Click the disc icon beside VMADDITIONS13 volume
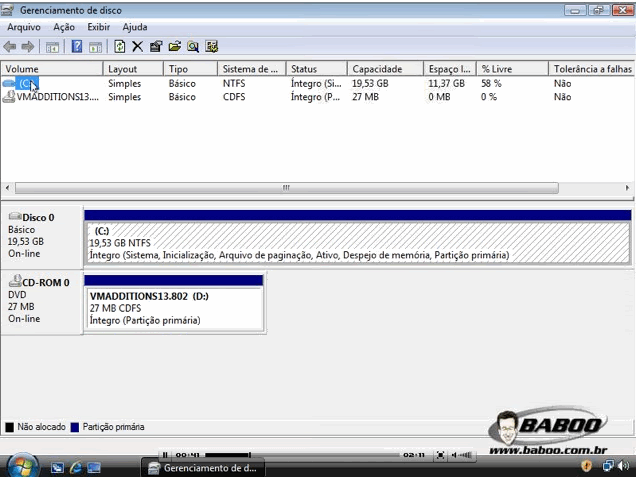 tap(9, 97)
